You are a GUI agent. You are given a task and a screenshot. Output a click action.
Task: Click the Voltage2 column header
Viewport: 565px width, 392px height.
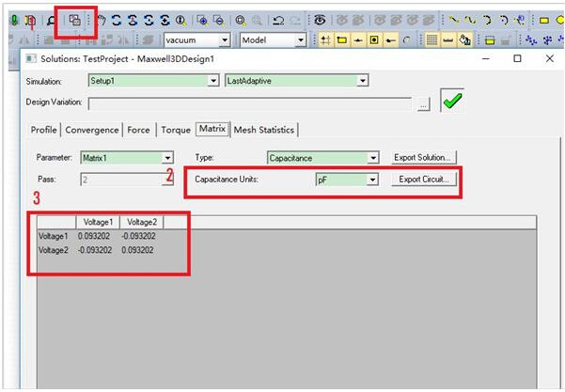pyautogui.click(x=142, y=222)
